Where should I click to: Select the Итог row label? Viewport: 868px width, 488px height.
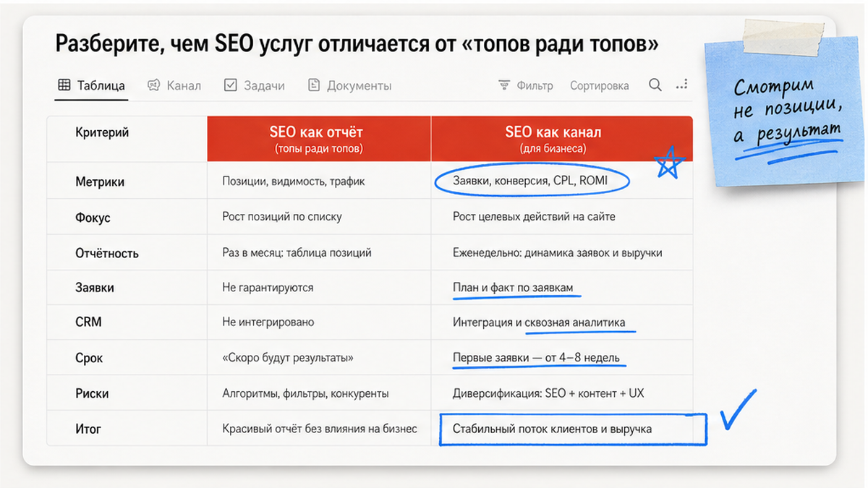[x=88, y=429]
